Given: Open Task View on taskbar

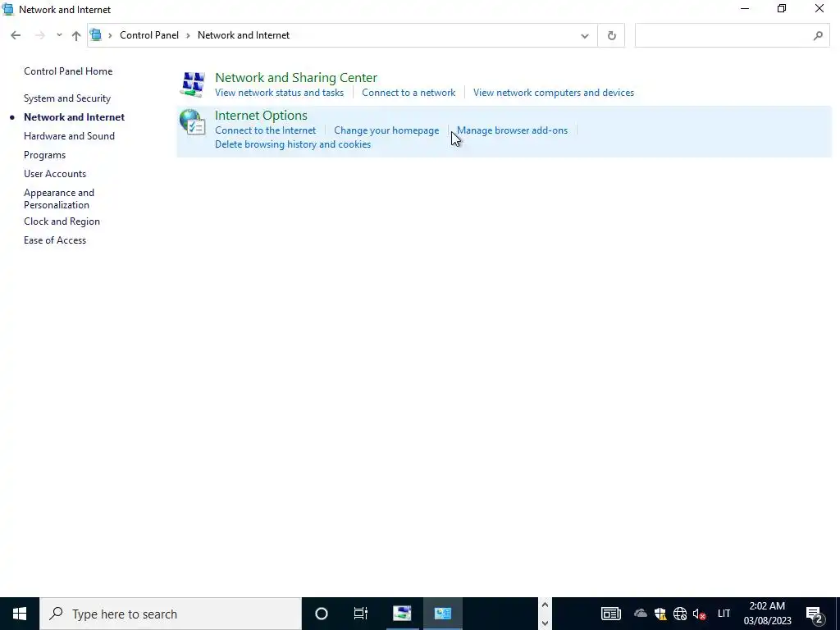Looking at the screenshot, I should 361,614.
